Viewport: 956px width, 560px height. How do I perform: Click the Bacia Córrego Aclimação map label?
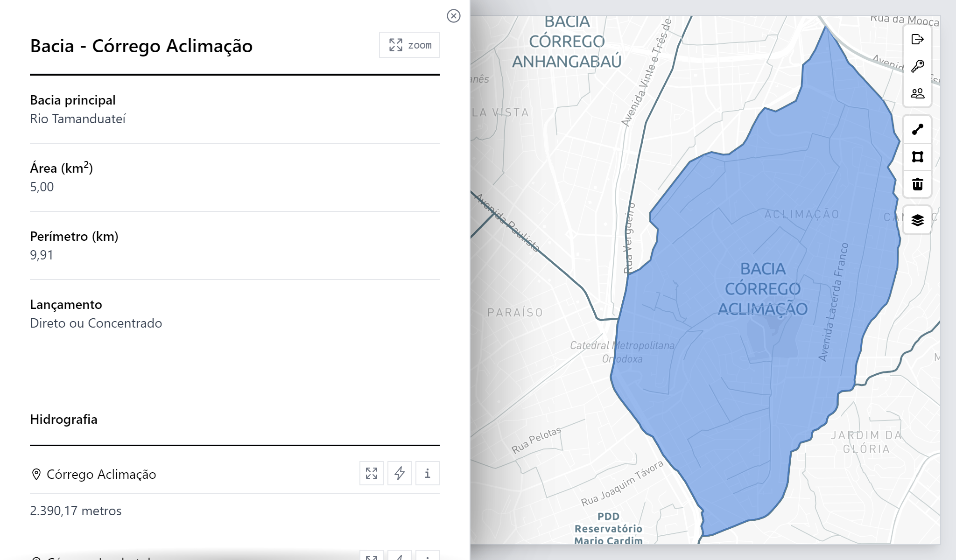click(x=763, y=289)
